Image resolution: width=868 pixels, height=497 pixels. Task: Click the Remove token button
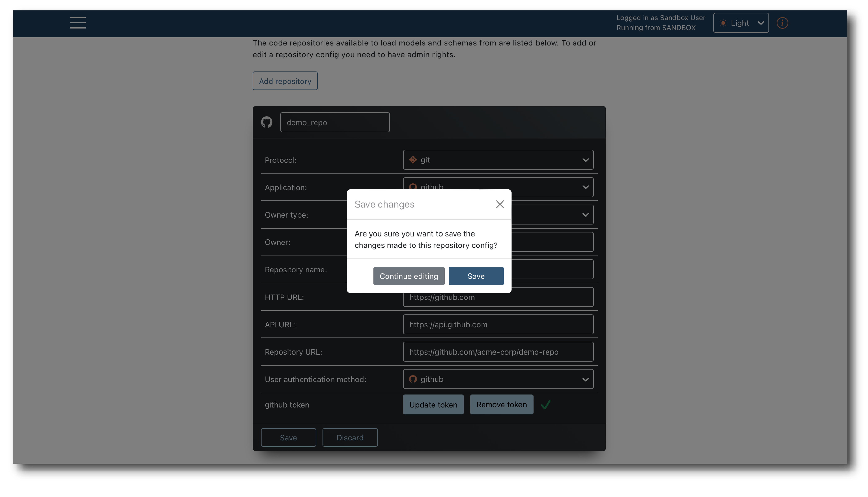(x=501, y=405)
